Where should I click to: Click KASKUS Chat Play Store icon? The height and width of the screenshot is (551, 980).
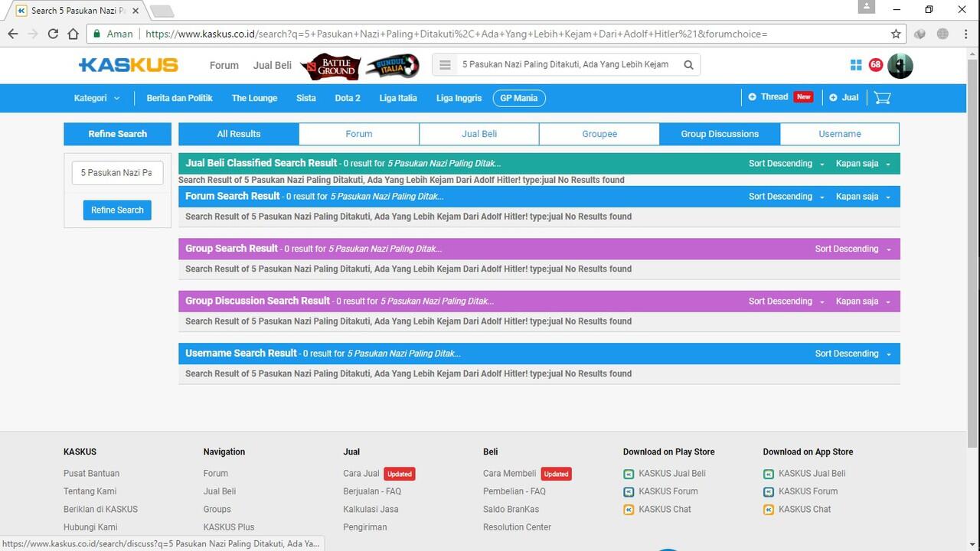tap(629, 510)
